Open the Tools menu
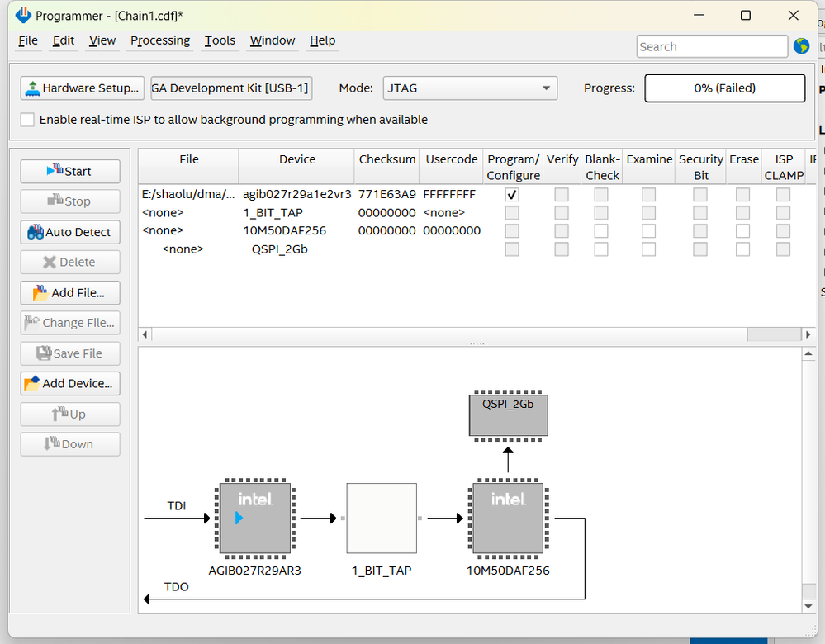Screen dimensions: 825x644 220,40
